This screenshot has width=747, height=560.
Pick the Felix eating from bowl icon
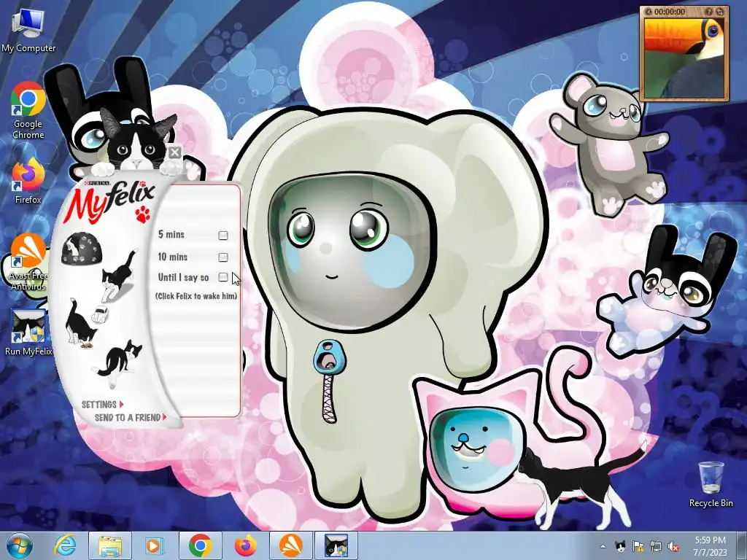point(81,323)
